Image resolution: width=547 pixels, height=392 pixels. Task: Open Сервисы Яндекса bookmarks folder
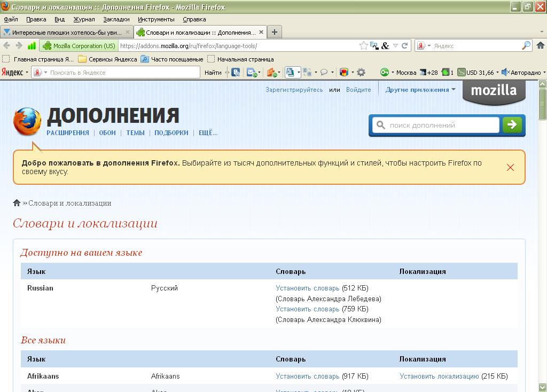click(x=107, y=59)
